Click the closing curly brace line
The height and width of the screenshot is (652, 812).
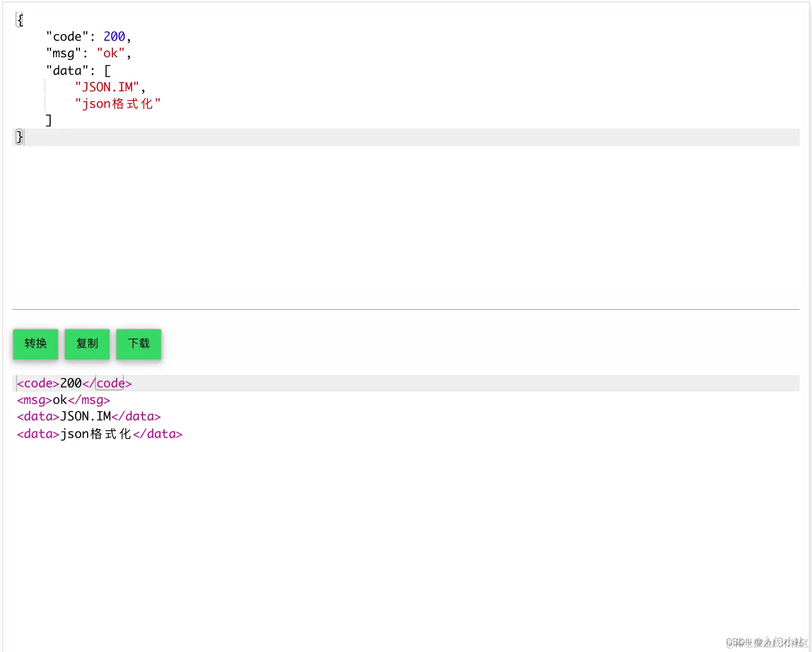[406, 137]
